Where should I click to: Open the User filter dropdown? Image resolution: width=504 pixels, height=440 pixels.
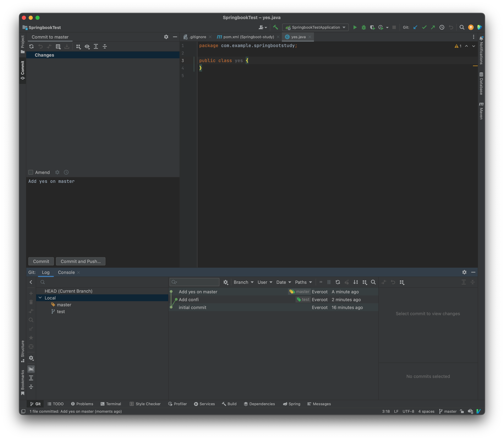point(265,282)
